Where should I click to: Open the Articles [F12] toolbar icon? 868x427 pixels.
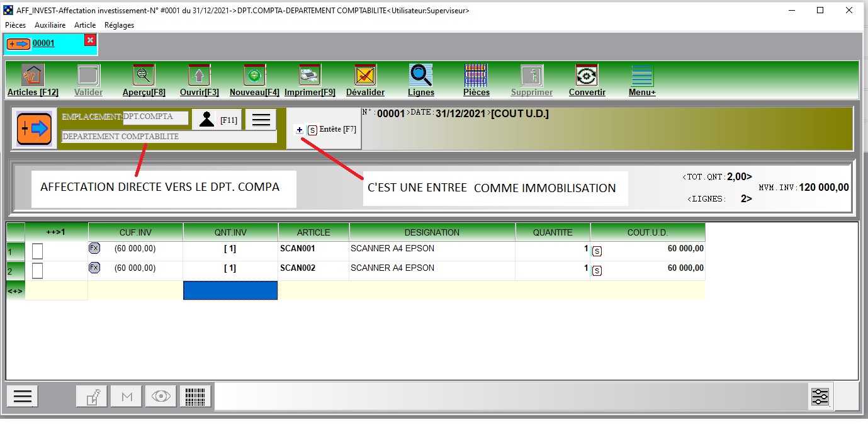[33, 76]
